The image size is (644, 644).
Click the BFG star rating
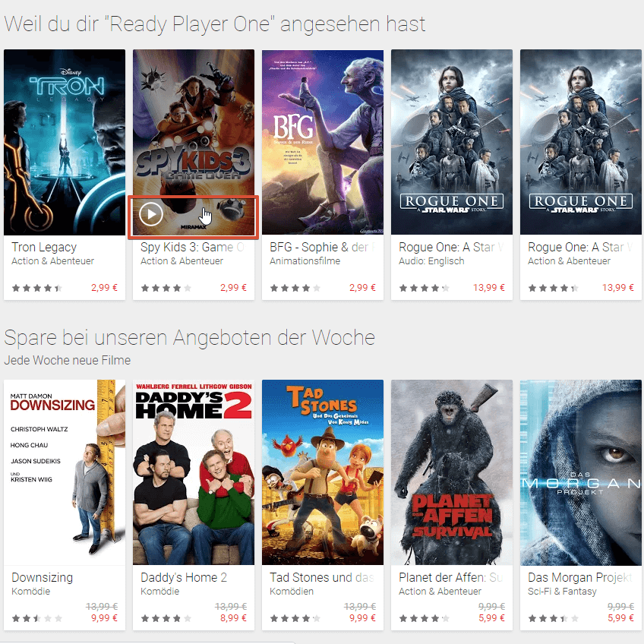pos(295,288)
